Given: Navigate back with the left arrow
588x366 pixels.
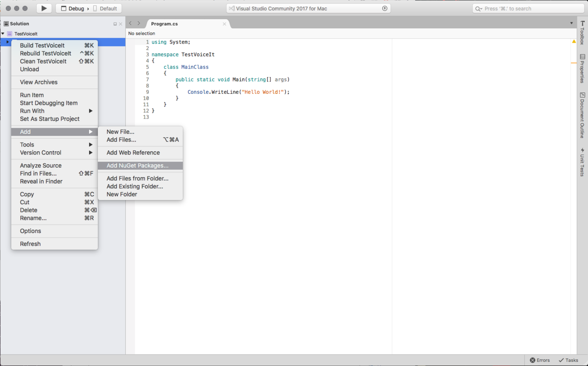Looking at the screenshot, I should coord(130,23).
